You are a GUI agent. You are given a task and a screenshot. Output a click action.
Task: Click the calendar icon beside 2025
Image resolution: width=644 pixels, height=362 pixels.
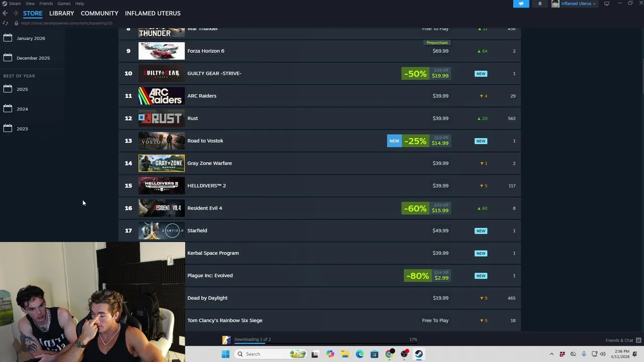point(8,88)
